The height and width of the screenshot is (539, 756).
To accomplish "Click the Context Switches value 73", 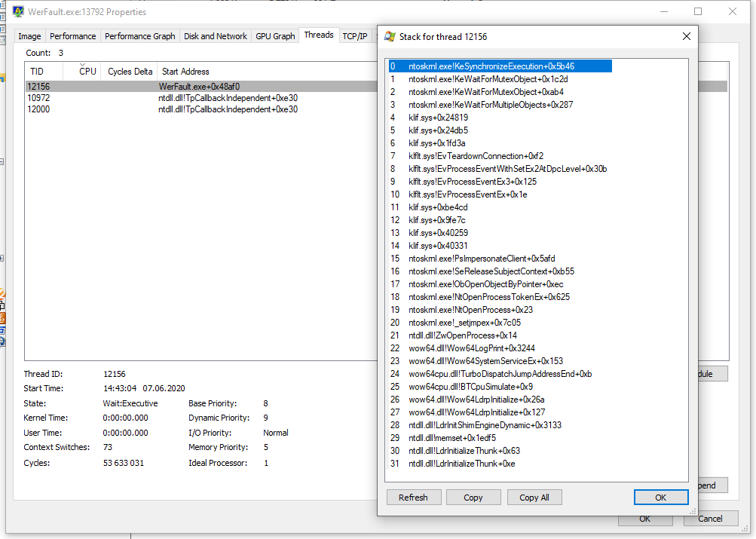I will [x=108, y=447].
